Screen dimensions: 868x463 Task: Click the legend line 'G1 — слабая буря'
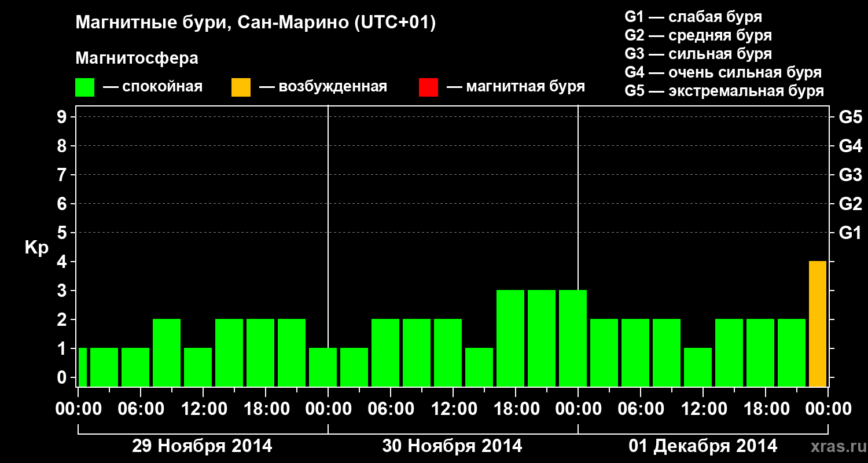pos(693,17)
